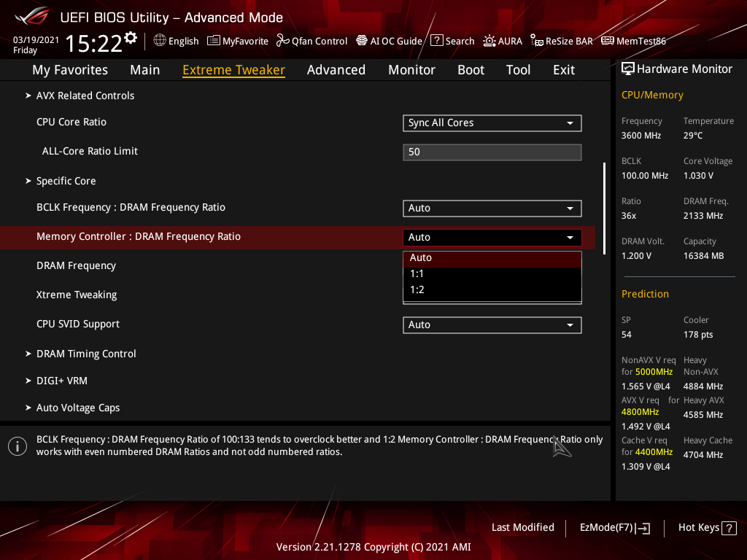Screen dimensions: 747x560
Task: Click the Search question mark icon
Action: point(436,41)
